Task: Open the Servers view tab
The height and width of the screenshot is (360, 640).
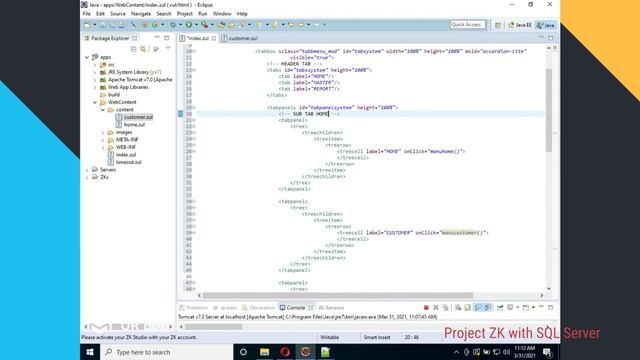Action: 331,308
